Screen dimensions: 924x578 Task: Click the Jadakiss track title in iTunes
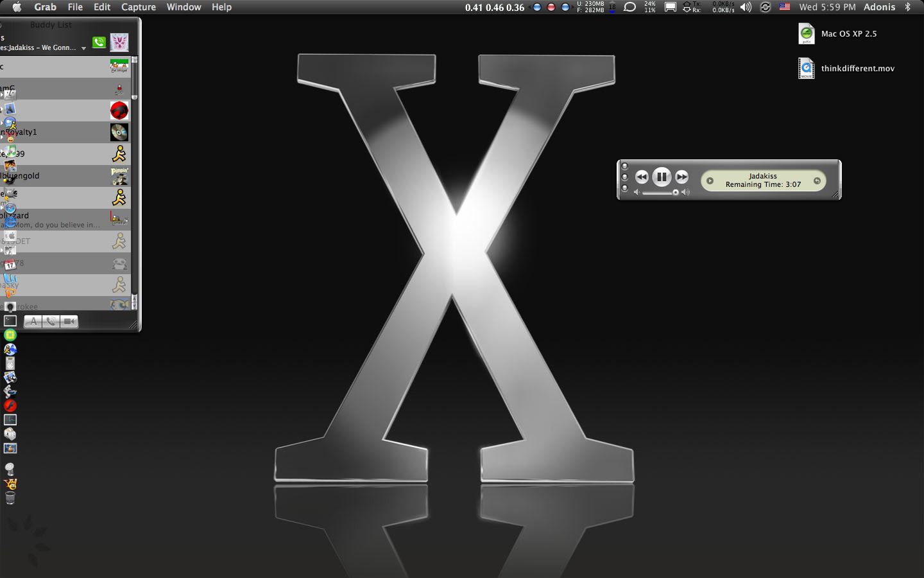point(762,176)
